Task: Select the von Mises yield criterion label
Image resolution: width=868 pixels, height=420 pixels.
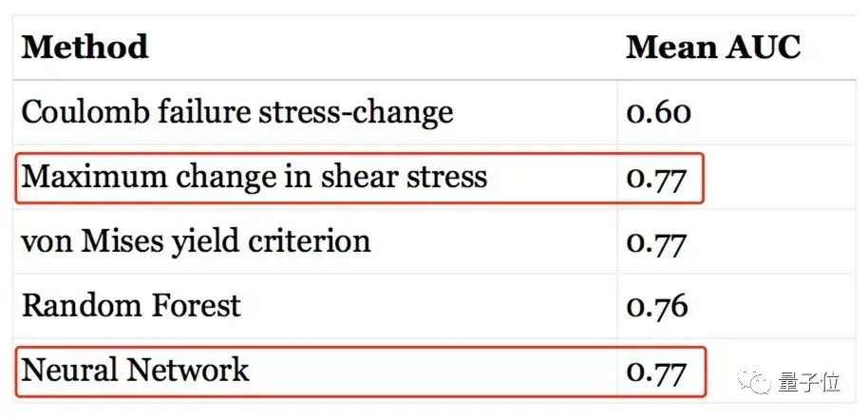Action: (196, 240)
